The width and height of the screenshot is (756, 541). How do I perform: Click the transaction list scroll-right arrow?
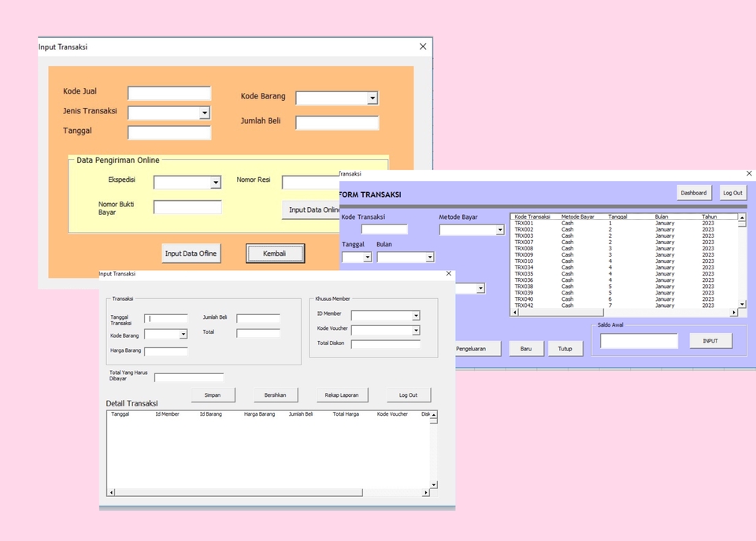(733, 313)
